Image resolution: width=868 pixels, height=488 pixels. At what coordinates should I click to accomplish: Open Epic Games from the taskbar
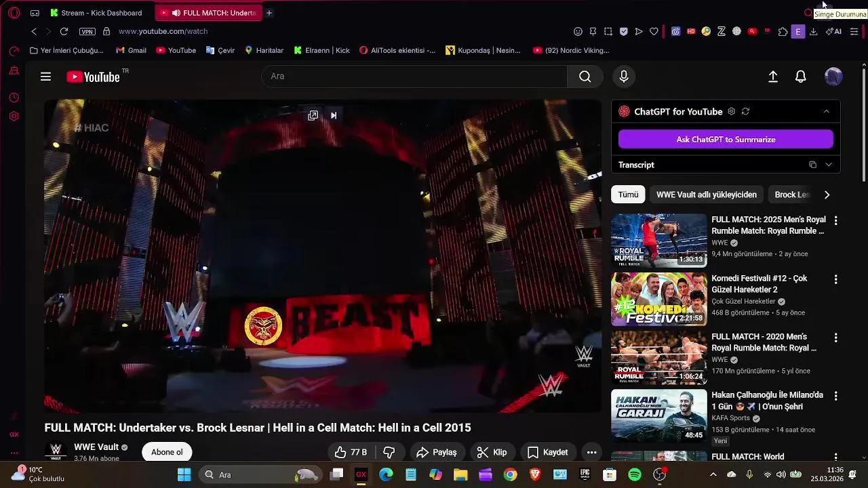[x=585, y=475]
